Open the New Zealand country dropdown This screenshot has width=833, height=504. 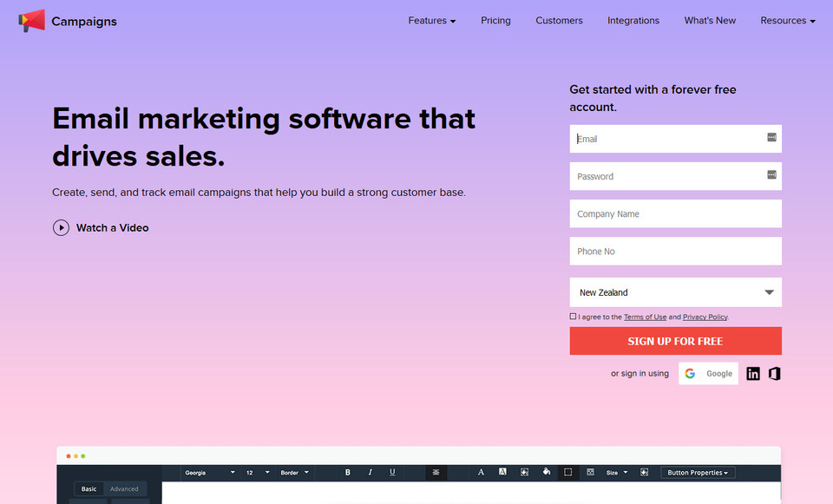[675, 292]
